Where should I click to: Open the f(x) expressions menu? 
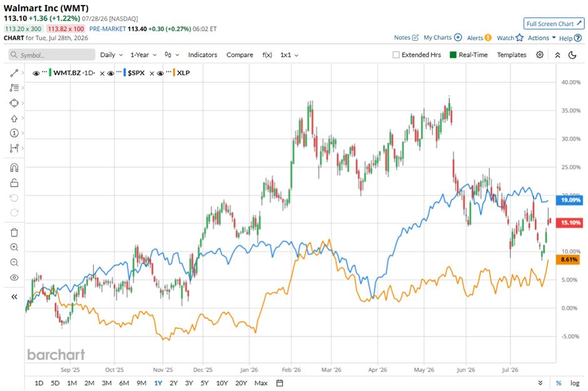[267, 54]
